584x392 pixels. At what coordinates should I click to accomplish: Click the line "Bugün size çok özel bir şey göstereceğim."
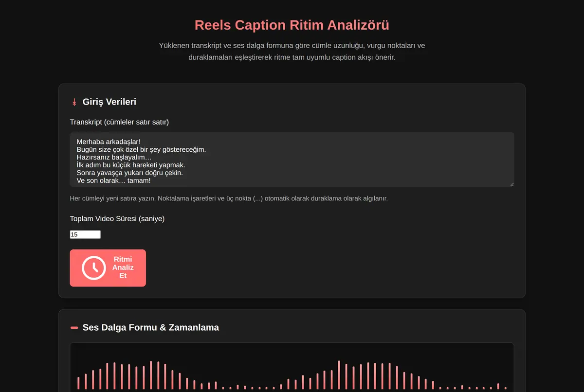click(x=141, y=149)
